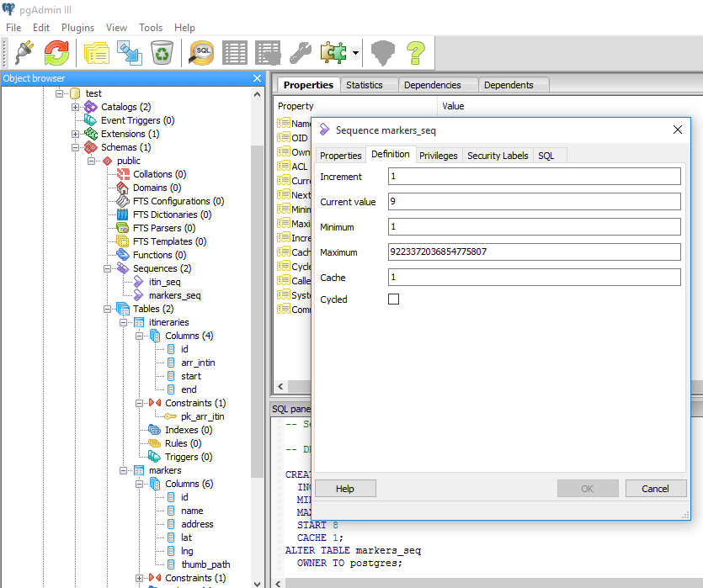
Task: Collapse the Tables (2) node
Action: [x=107, y=309]
